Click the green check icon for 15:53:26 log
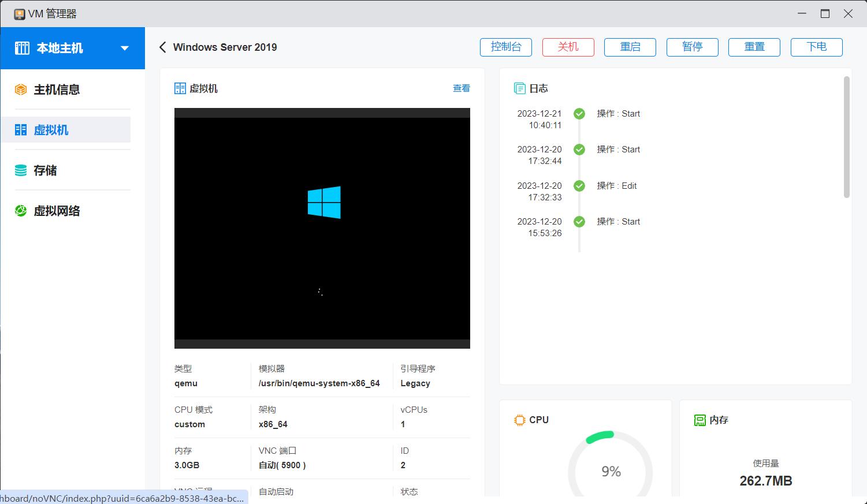The height and width of the screenshot is (504, 867). tap(579, 222)
